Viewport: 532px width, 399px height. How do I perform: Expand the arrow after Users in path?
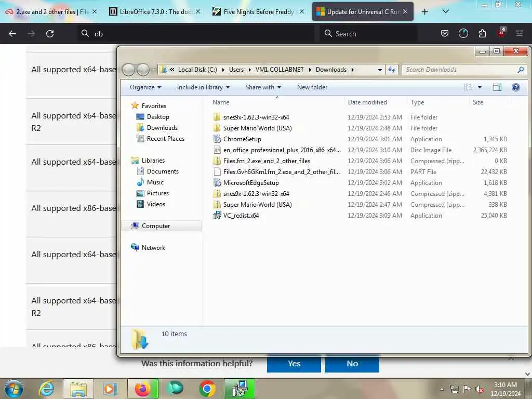pyautogui.click(x=250, y=70)
